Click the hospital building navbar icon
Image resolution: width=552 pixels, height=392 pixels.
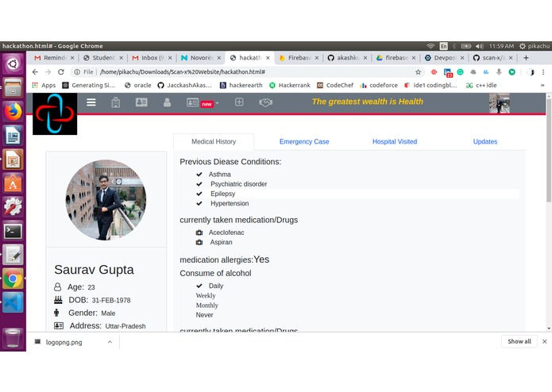click(x=115, y=102)
